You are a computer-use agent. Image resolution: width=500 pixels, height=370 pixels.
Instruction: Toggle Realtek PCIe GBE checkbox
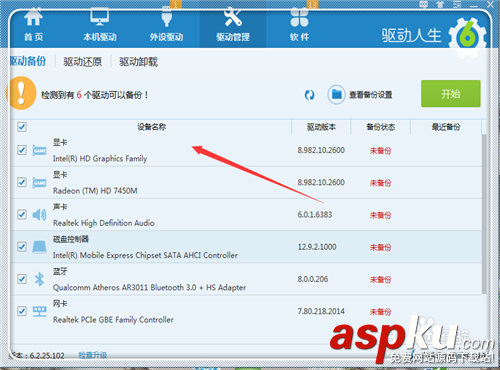(x=22, y=311)
